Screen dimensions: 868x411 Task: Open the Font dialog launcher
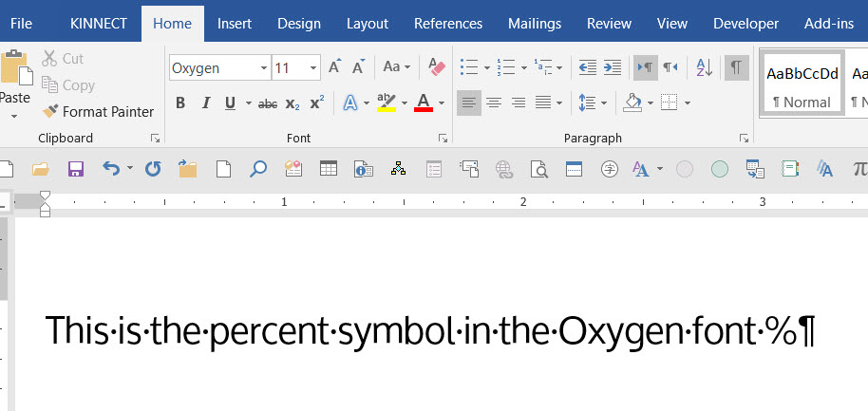[x=443, y=139]
